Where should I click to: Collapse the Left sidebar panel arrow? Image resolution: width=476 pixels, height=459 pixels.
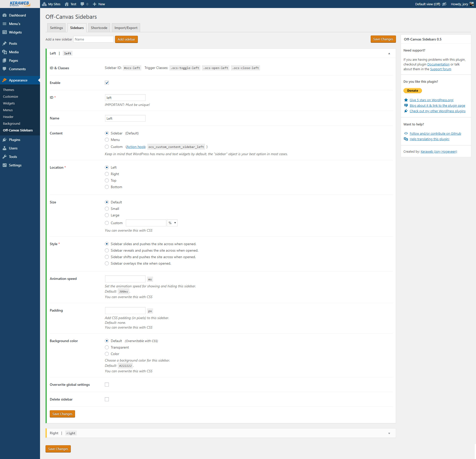tap(389, 53)
